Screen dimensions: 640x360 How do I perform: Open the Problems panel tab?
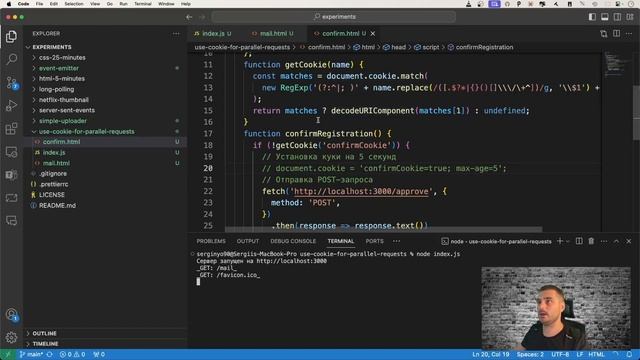[x=211, y=241]
